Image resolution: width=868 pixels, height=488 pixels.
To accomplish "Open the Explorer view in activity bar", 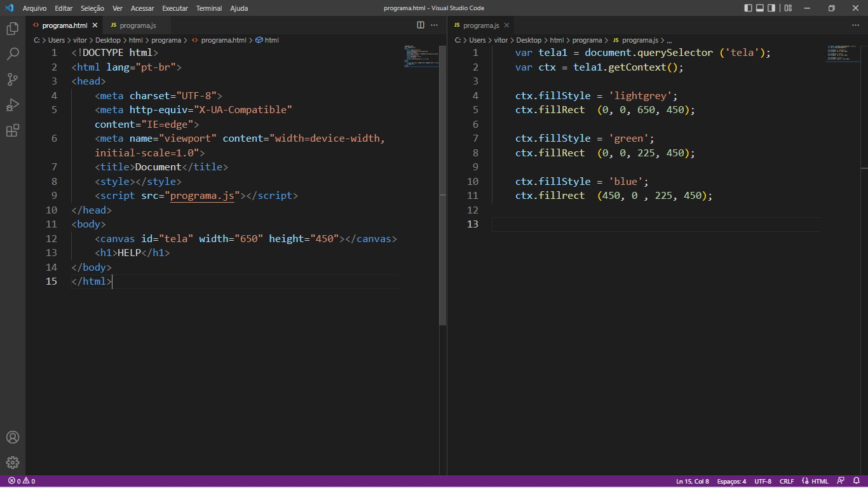I will point(12,29).
